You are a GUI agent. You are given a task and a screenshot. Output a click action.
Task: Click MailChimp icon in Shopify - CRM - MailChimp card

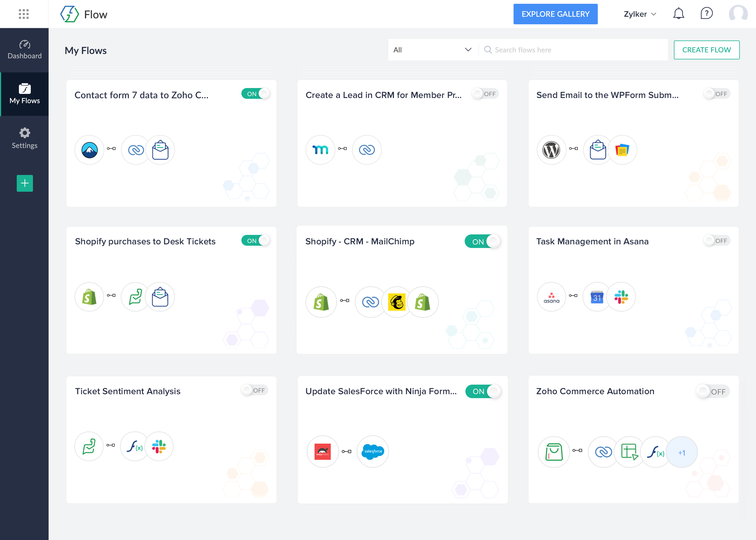point(397,302)
